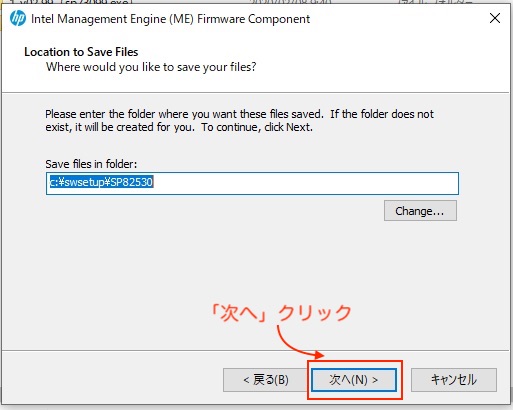Viewport: 513px width, 410px height.
Task: Click the dialog title Intel Management Engine text
Action: (170, 19)
